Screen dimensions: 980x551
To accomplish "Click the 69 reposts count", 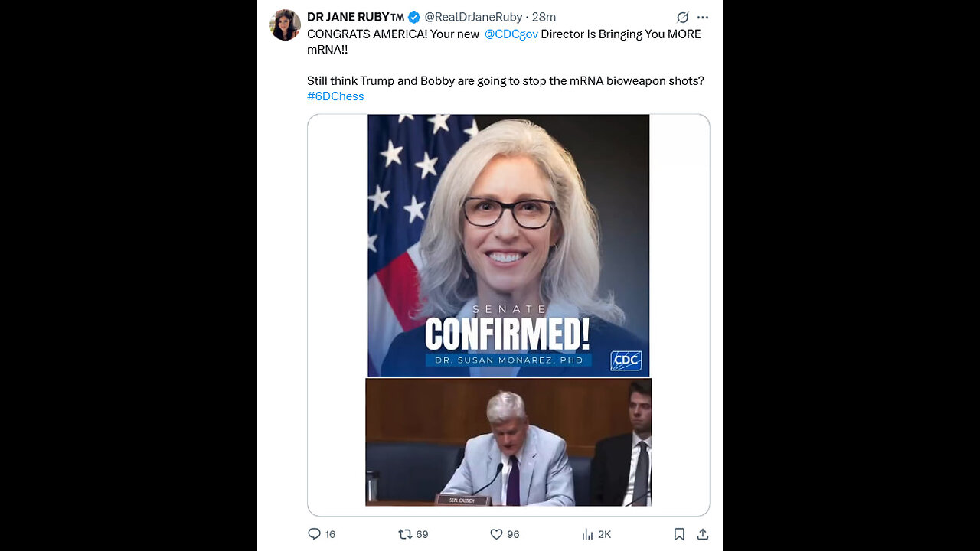I will coord(422,534).
